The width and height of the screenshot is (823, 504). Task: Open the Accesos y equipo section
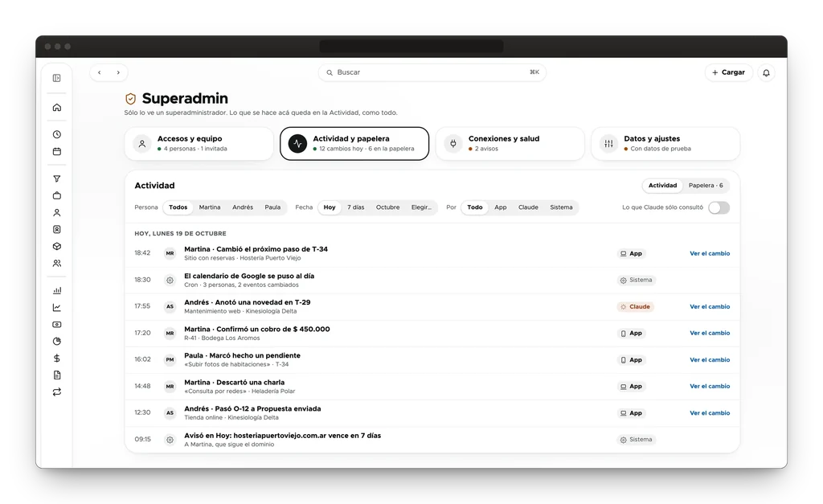[x=199, y=143]
